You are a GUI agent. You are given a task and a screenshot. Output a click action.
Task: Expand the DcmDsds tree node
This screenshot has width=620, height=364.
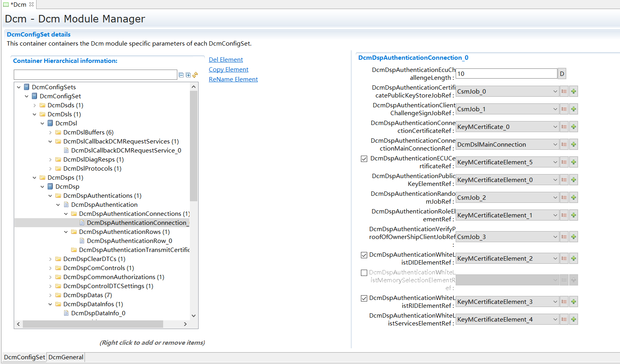[35, 105]
